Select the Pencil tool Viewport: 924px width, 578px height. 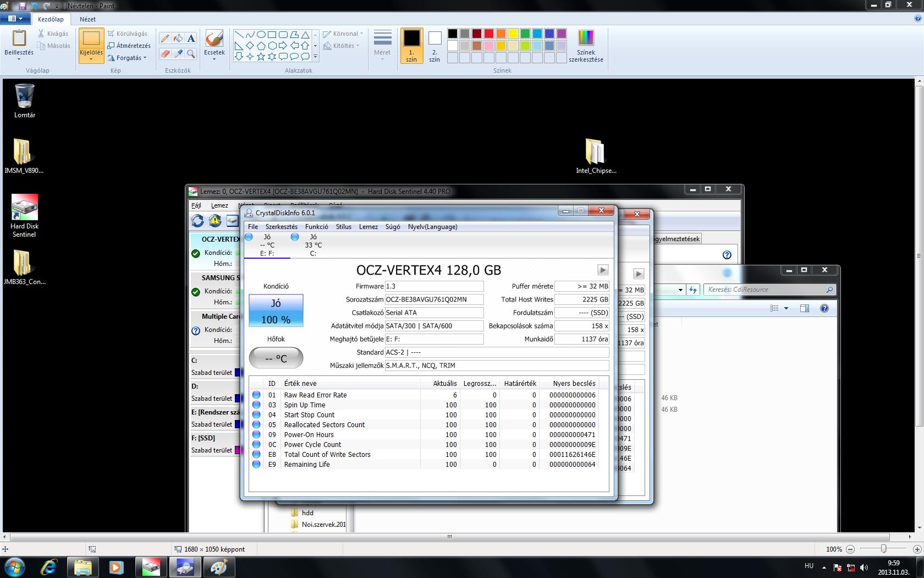pyautogui.click(x=165, y=39)
